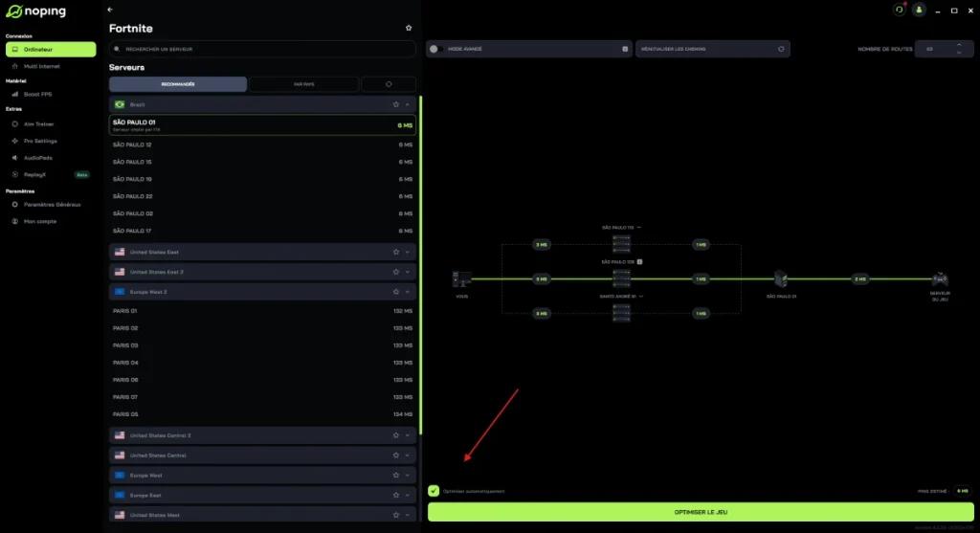Favorite the United States East group
The height and width of the screenshot is (533, 980).
(x=395, y=252)
